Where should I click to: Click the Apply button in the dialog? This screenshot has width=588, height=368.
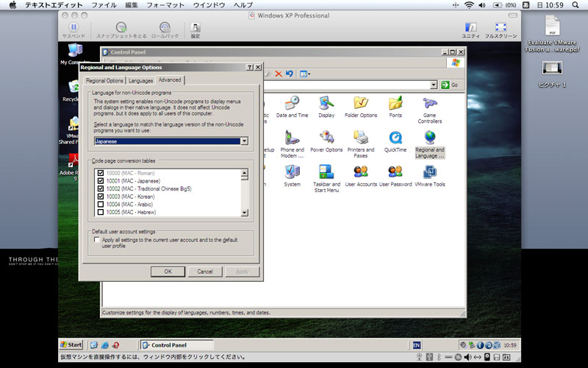point(242,272)
